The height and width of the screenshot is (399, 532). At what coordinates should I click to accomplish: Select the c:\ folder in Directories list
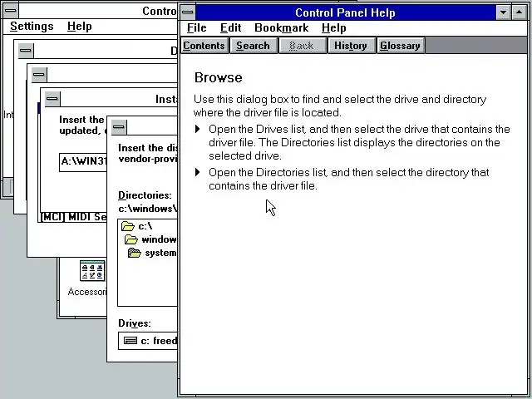tap(148, 226)
